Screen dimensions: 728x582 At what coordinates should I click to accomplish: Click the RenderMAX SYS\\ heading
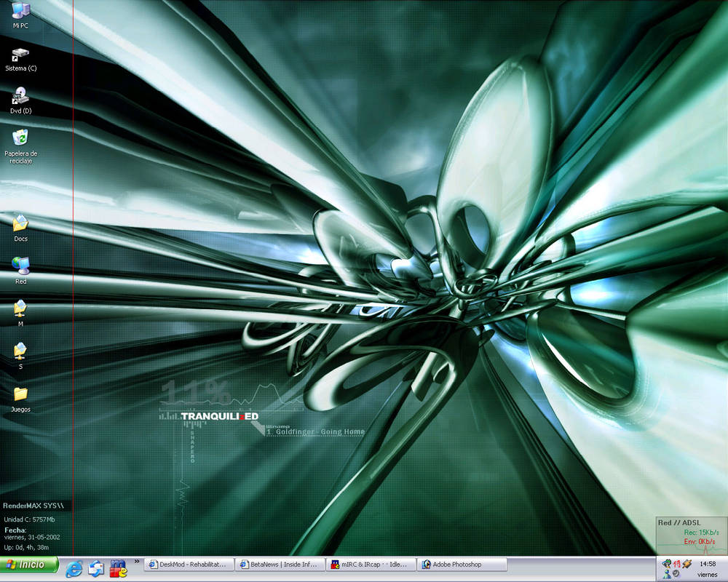pyautogui.click(x=33, y=506)
